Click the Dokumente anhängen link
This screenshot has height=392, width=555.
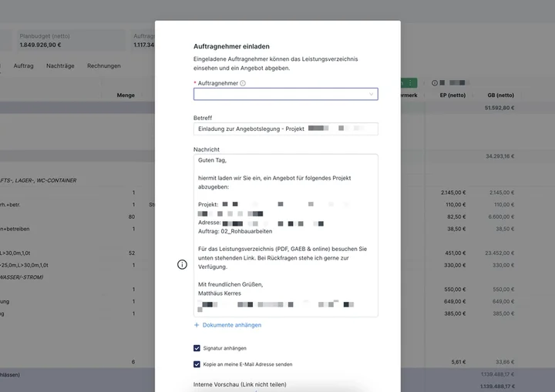[x=232, y=325]
